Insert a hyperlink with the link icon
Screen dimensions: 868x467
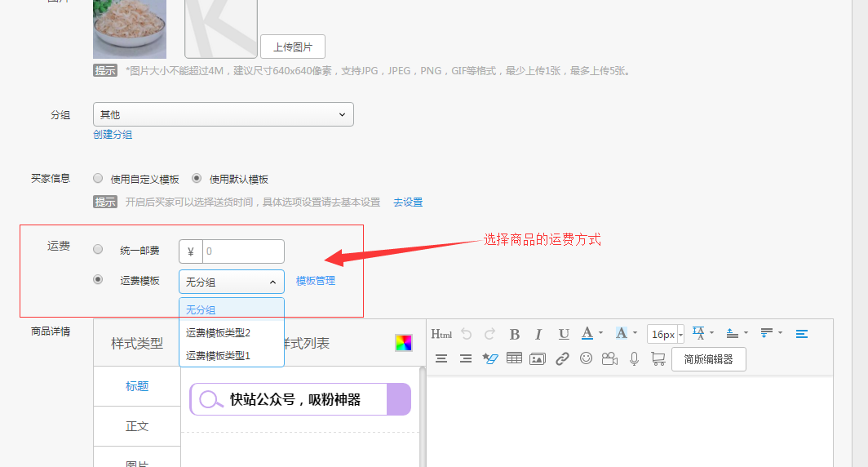(x=562, y=358)
